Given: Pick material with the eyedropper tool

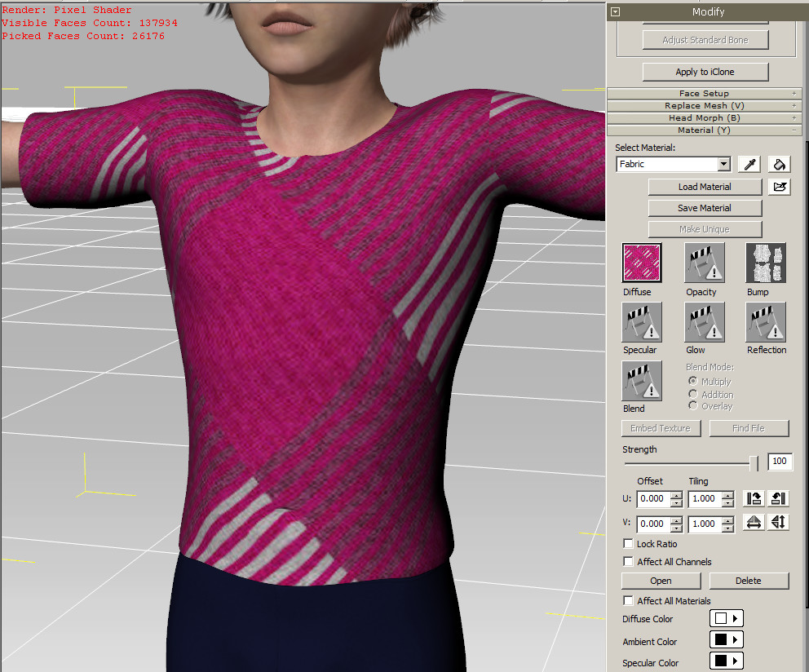Looking at the screenshot, I should coord(749,164).
